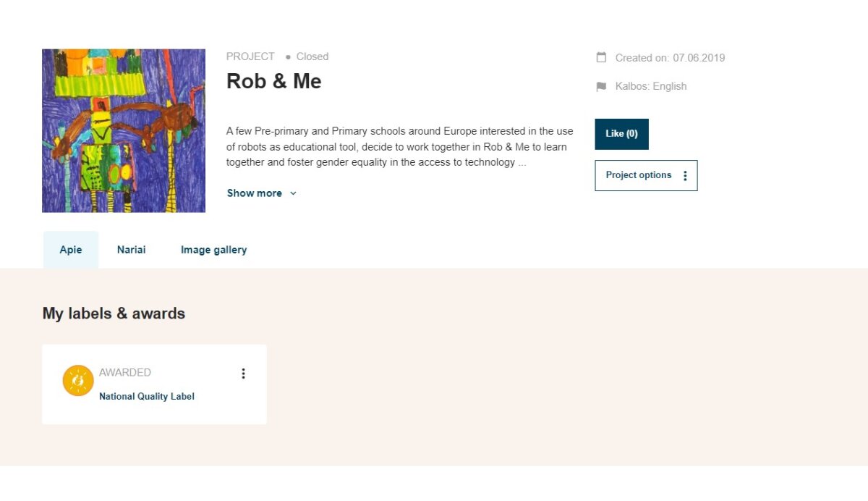Click Show more to expand project description
Image resolution: width=868 pixels, height=501 pixels.
pyautogui.click(x=255, y=193)
